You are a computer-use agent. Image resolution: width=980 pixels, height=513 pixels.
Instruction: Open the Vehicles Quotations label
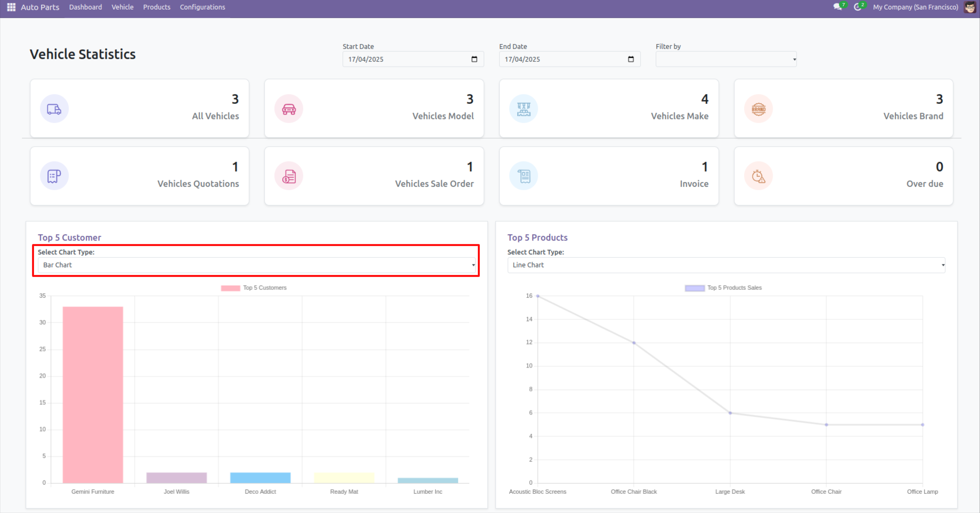point(198,184)
